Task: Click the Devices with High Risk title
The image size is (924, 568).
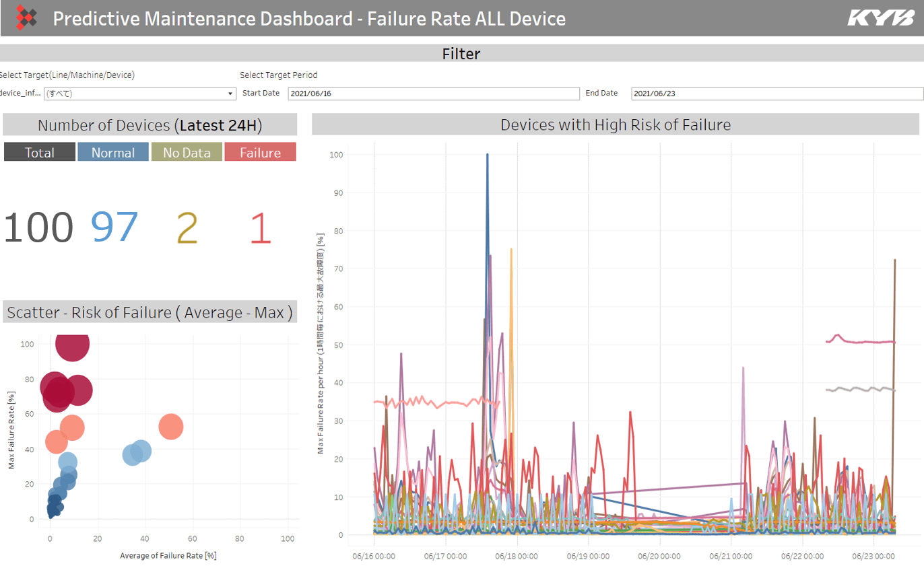Action: 615,125
